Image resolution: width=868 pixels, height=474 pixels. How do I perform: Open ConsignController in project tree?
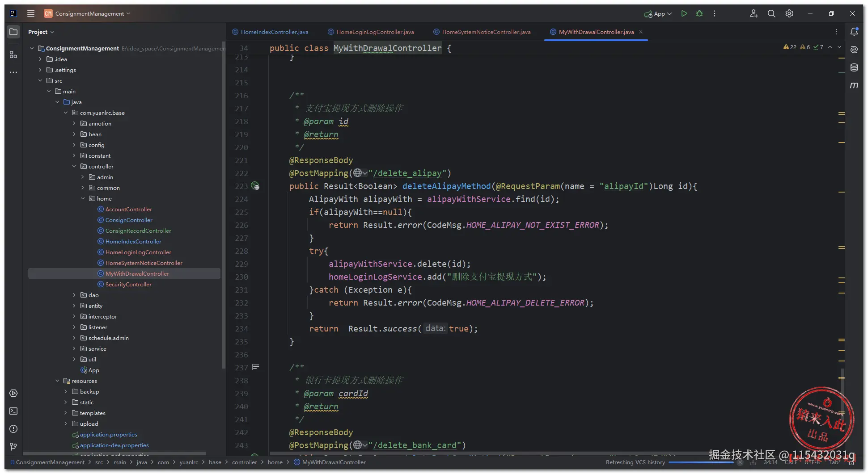129,220
